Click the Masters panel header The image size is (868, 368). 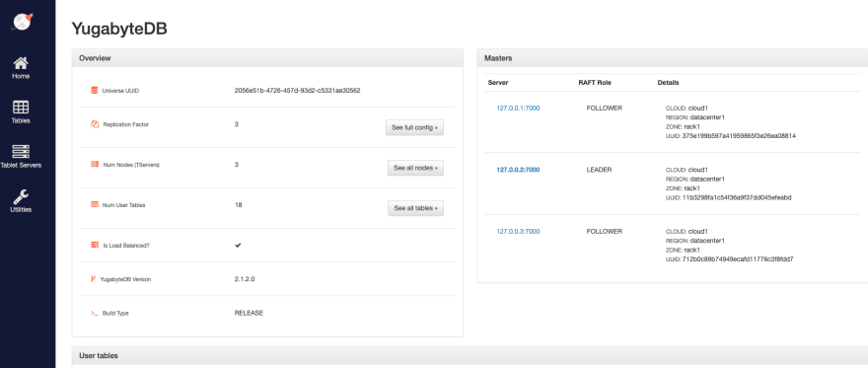click(673, 58)
